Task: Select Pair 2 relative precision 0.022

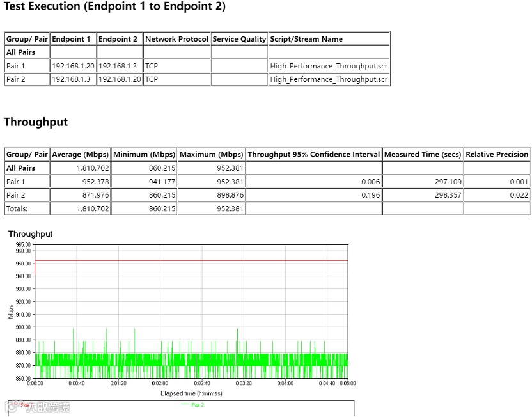Action: [519, 195]
